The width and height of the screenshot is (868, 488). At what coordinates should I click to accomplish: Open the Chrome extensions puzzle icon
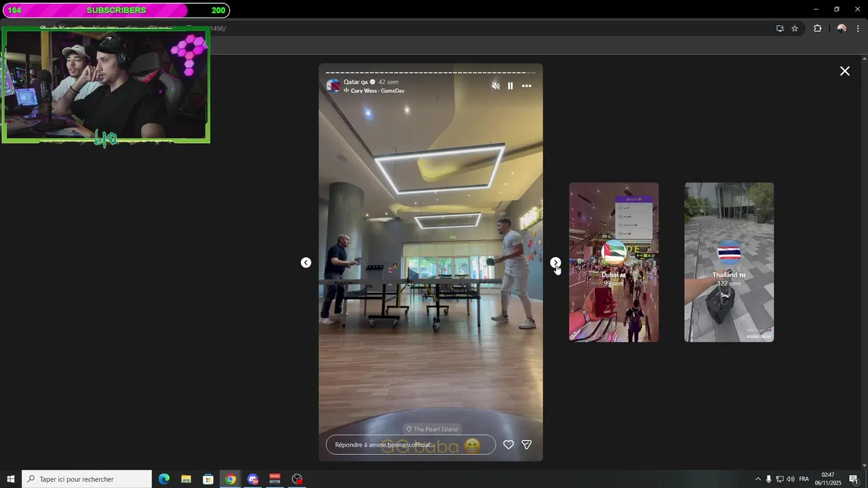coord(817,28)
